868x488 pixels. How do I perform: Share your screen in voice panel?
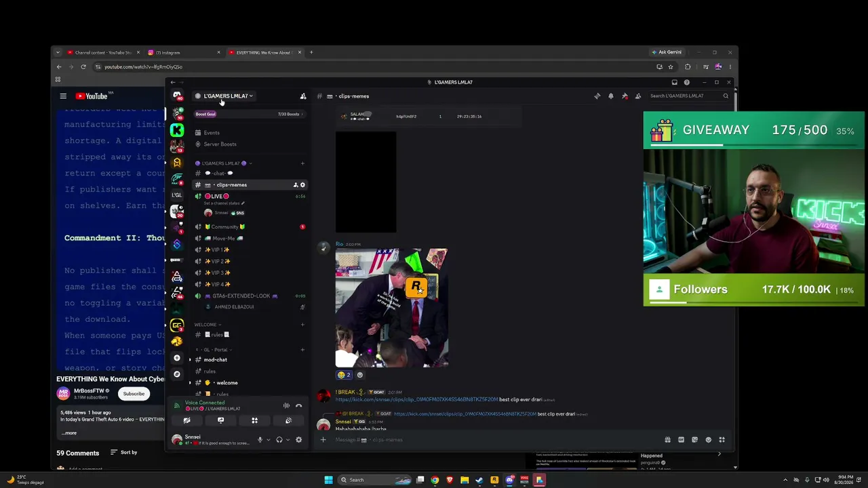[220, 420]
